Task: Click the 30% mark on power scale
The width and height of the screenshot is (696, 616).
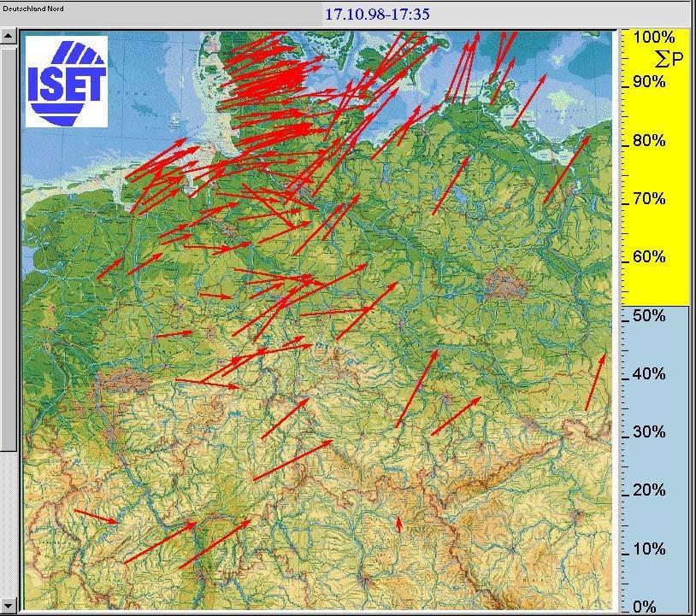Action: pos(649,432)
